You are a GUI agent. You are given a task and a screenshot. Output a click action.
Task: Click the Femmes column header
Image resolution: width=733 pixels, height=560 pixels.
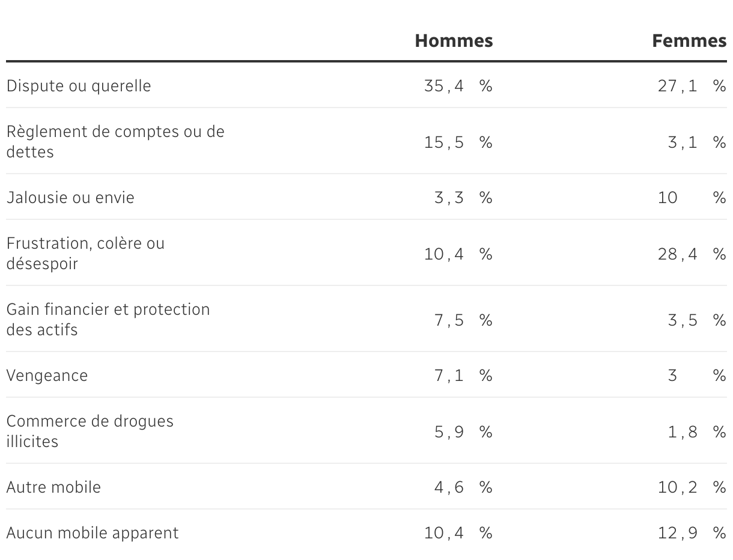(x=689, y=40)
